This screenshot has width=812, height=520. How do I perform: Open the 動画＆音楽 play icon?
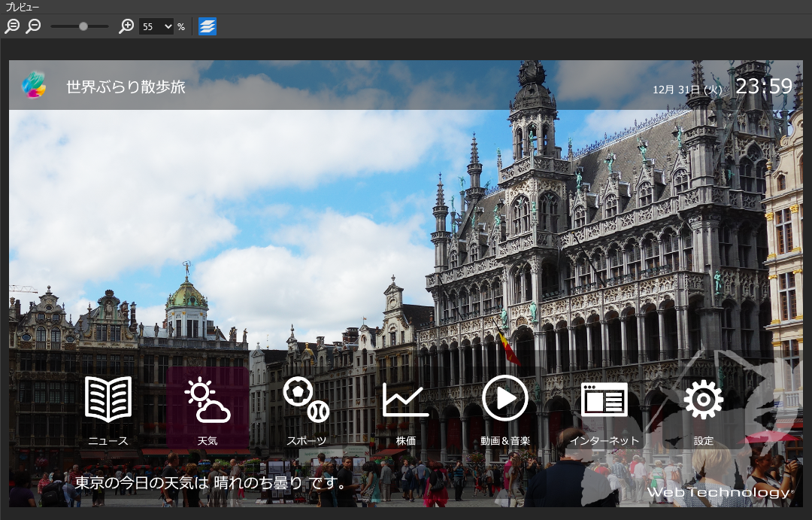505,398
